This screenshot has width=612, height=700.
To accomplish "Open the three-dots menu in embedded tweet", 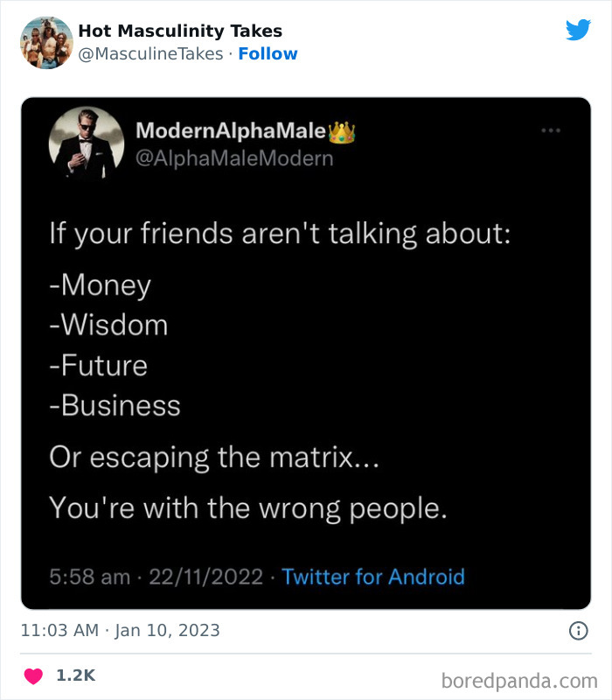I will click(x=550, y=131).
